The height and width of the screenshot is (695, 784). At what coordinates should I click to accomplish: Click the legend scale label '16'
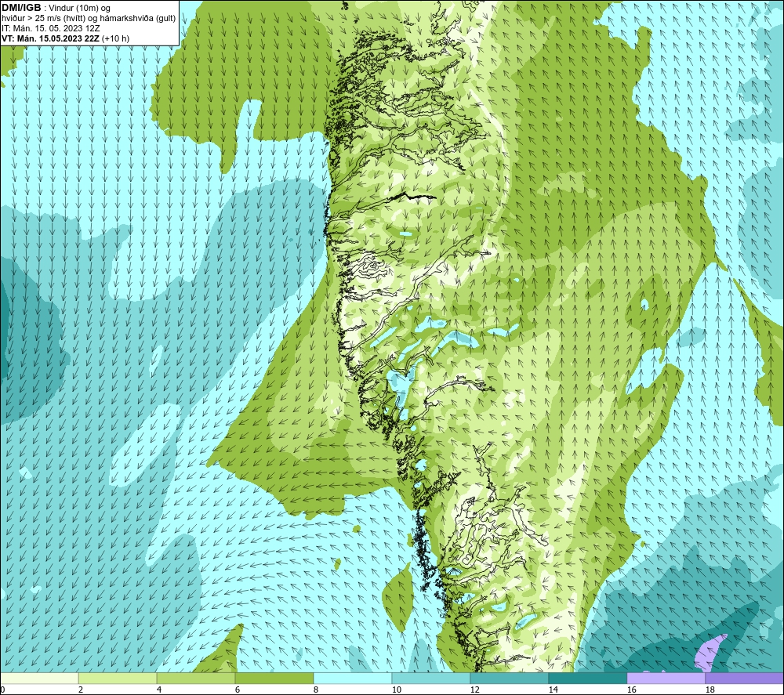(631, 690)
